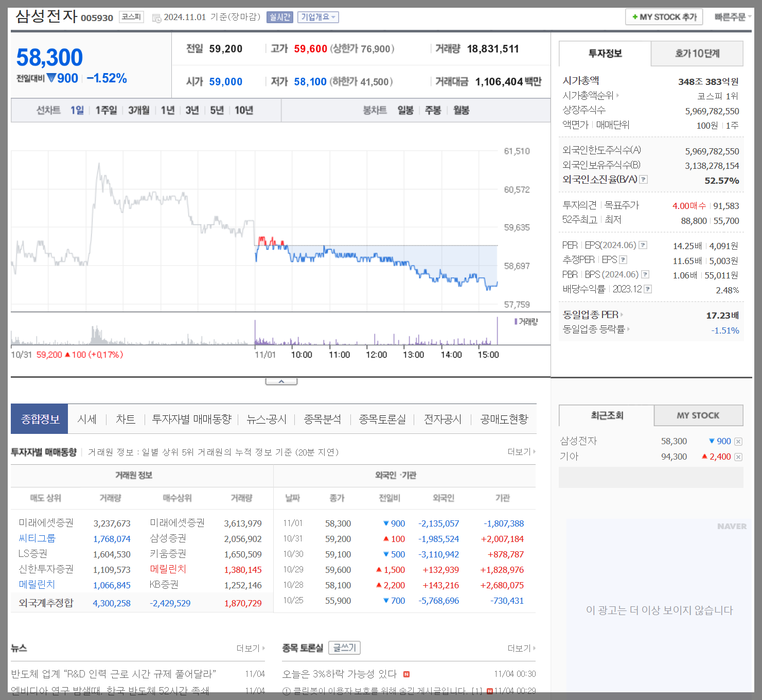Collapse the chart panel arrow

pyautogui.click(x=281, y=381)
